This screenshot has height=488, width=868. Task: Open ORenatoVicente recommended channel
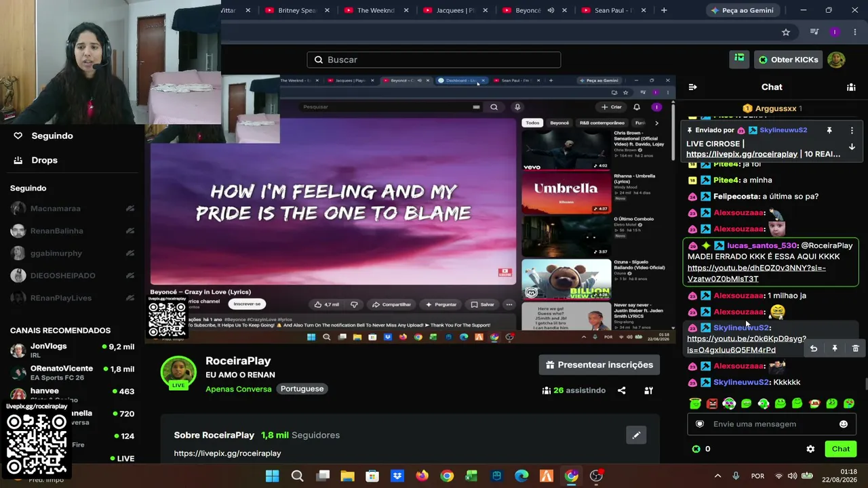pyautogui.click(x=72, y=373)
